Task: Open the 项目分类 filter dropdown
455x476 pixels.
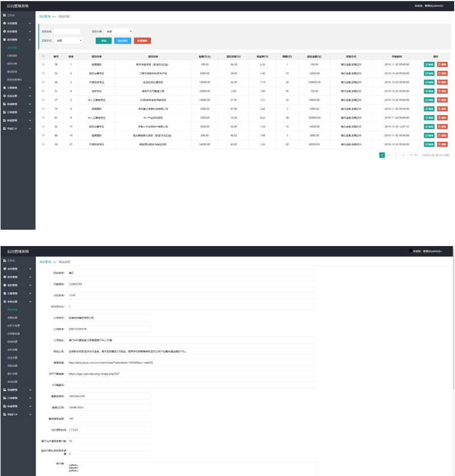Action: click(x=119, y=31)
